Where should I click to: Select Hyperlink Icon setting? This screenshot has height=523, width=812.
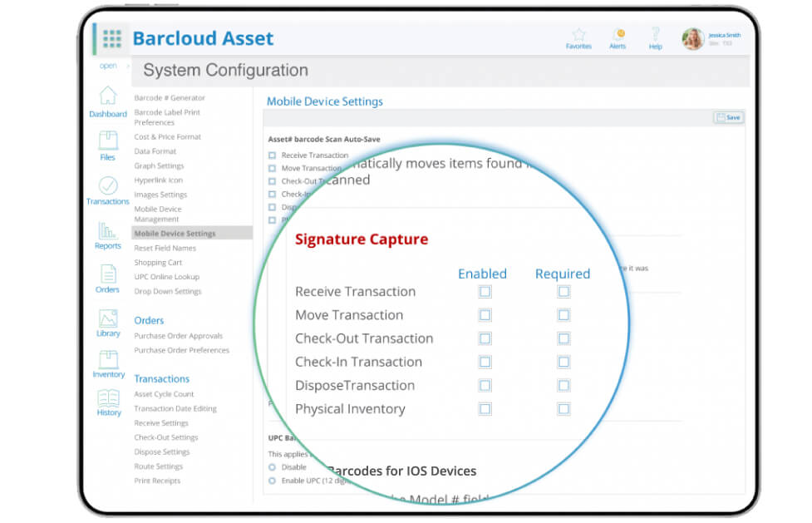[159, 180]
